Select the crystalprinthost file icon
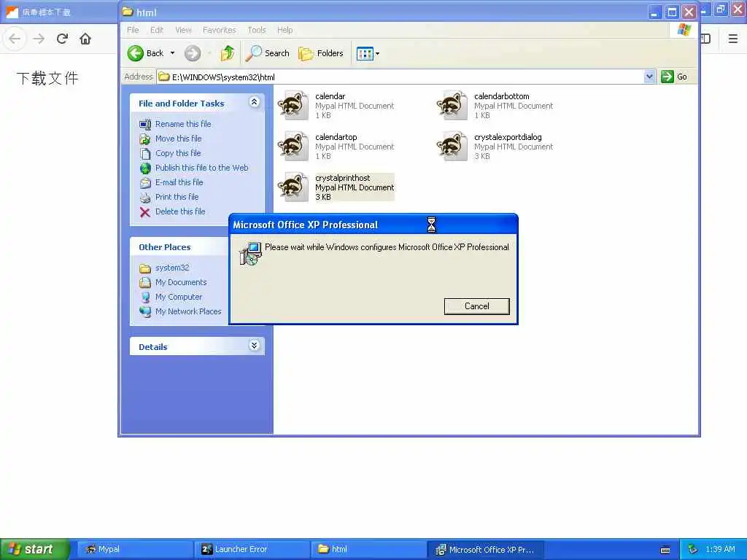 click(x=293, y=187)
